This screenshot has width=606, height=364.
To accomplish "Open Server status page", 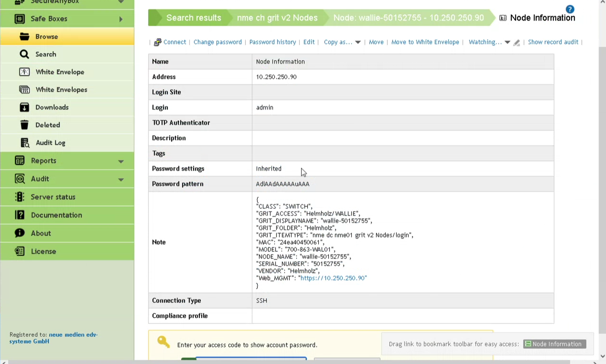I will [67, 197].
